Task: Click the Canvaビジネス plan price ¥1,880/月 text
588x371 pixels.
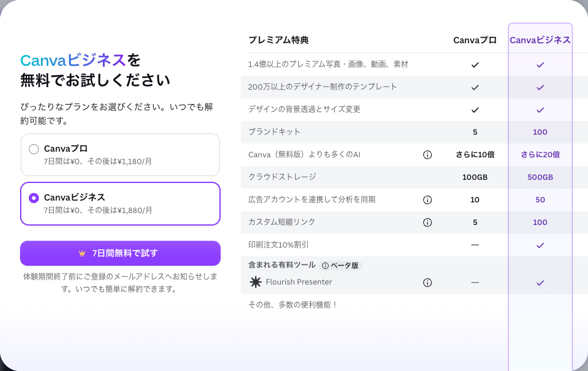Action: [135, 210]
